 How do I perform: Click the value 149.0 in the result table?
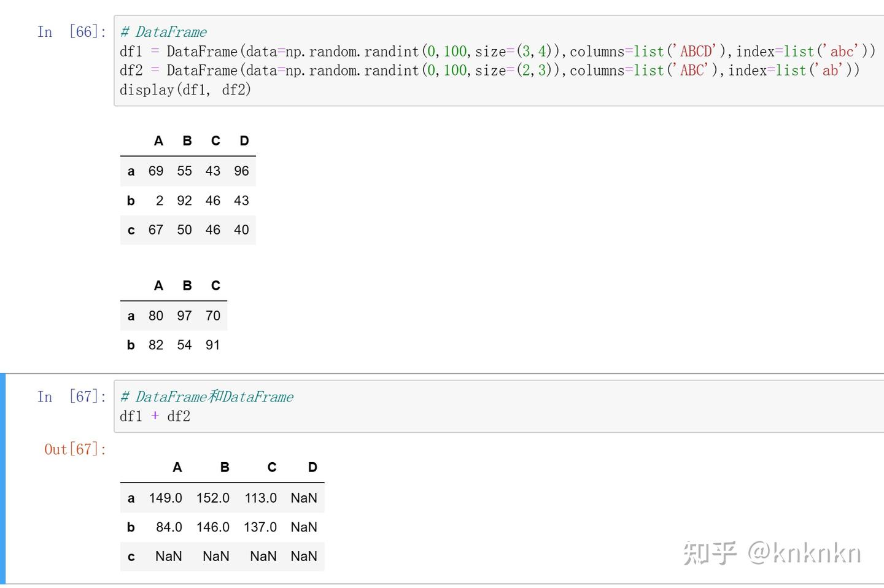pos(166,498)
